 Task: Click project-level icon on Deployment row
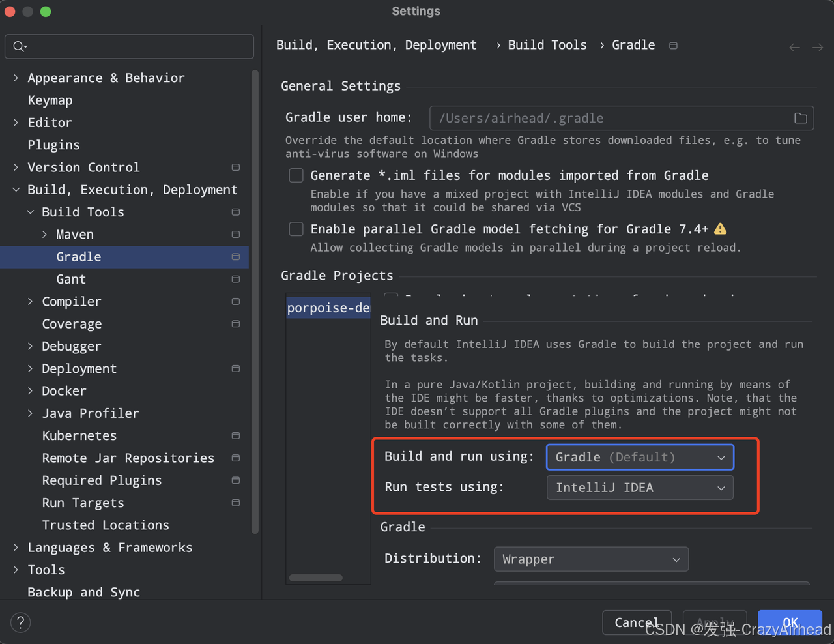(x=236, y=369)
